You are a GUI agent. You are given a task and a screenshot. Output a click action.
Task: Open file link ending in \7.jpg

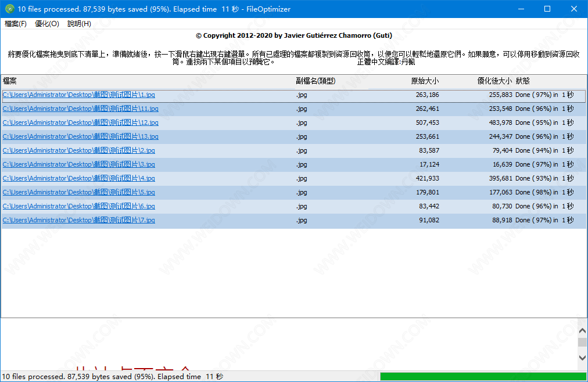click(x=79, y=220)
